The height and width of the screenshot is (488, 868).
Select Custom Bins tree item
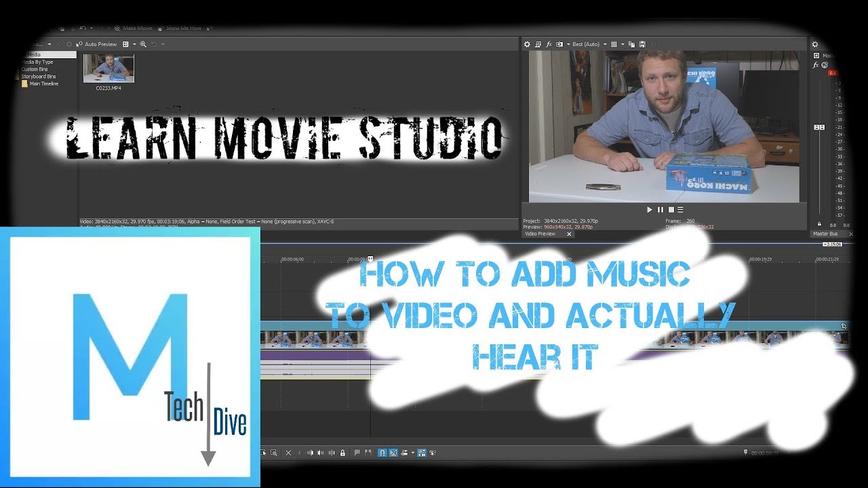click(35, 69)
